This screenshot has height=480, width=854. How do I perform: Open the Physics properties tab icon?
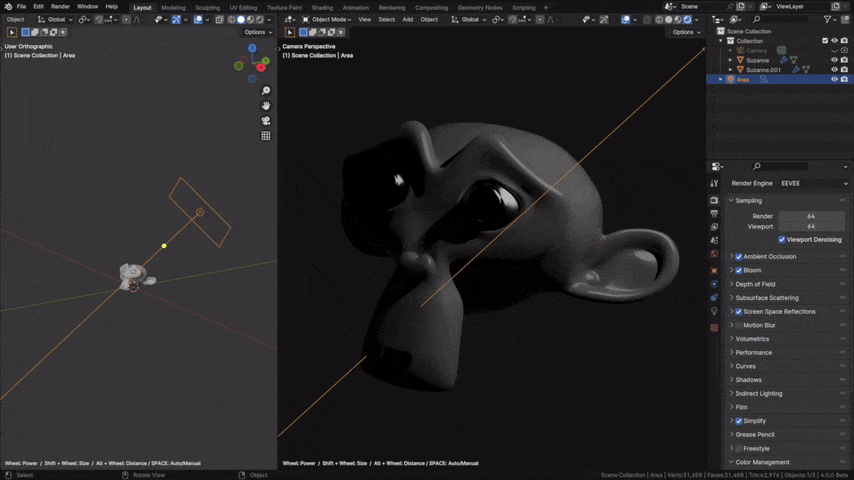714,284
